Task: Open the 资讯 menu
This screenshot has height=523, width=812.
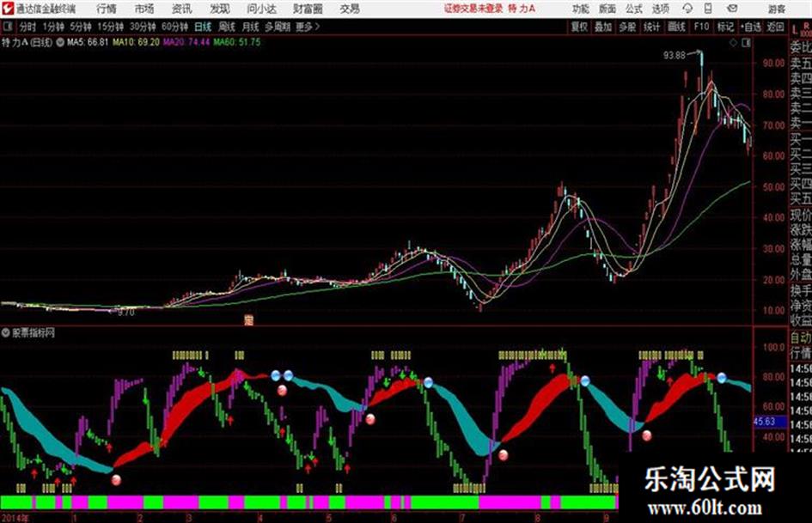Action: [182, 9]
